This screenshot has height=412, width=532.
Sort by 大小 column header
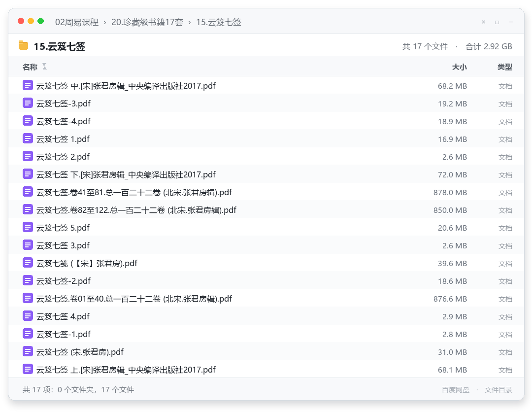460,67
